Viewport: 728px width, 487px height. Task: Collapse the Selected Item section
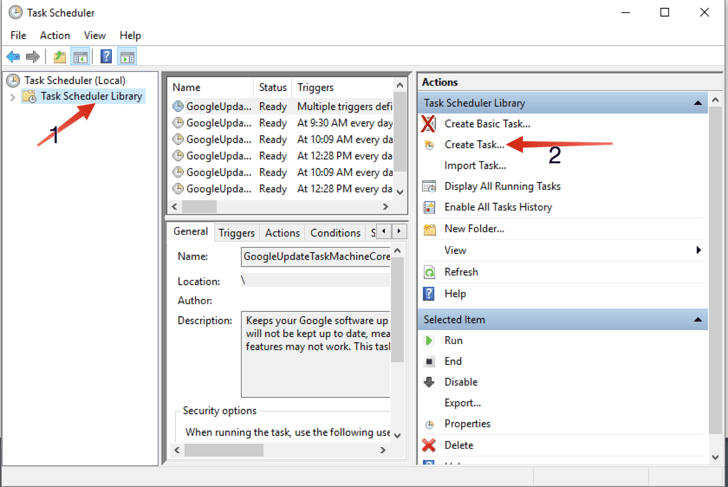[698, 319]
